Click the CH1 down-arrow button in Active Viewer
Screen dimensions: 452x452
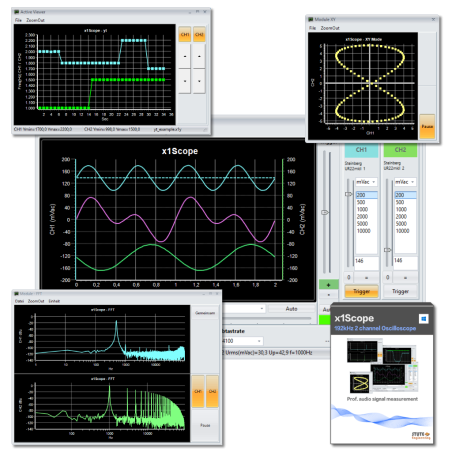(x=185, y=81)
